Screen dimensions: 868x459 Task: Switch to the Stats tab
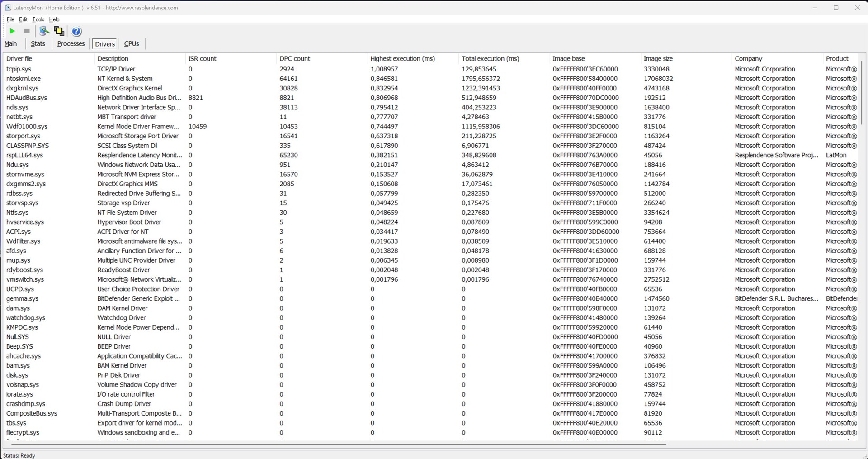(38, 44)
